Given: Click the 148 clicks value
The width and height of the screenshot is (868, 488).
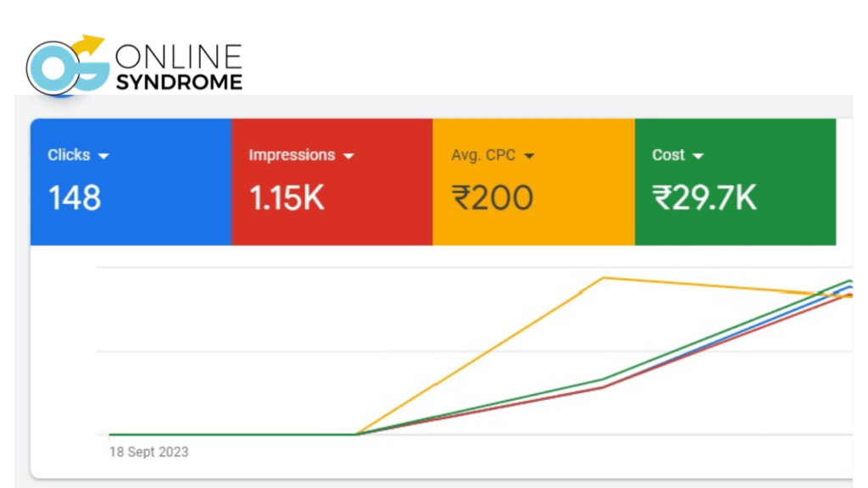Looking at the screenshot, I should coord(75,198).
